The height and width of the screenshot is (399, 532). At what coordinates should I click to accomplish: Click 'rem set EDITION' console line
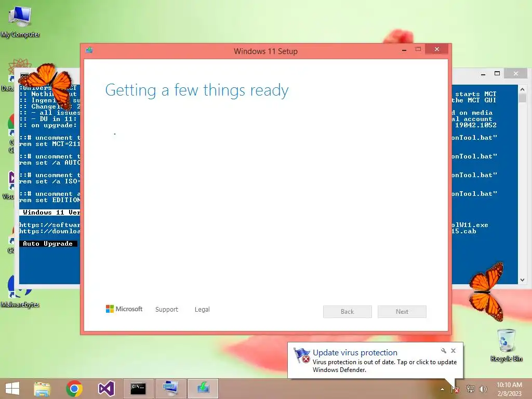49,200
